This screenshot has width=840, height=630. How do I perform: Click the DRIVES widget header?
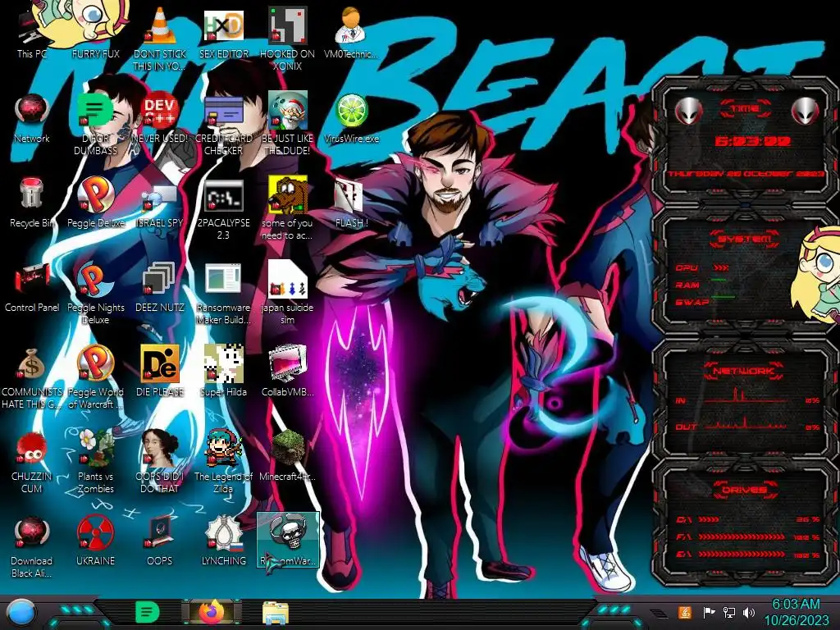(745, 490)
